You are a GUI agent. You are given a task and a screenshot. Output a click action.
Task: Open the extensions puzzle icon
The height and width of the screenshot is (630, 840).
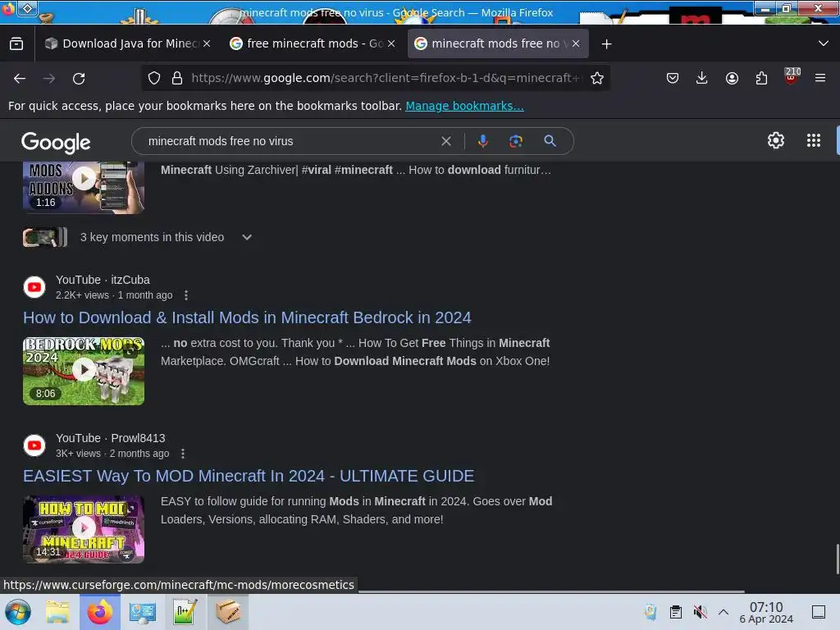coord(761,78)
